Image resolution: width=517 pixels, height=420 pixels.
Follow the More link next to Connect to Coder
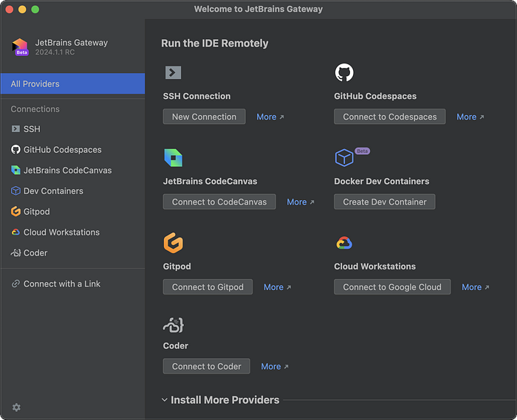tap(274, 366)
